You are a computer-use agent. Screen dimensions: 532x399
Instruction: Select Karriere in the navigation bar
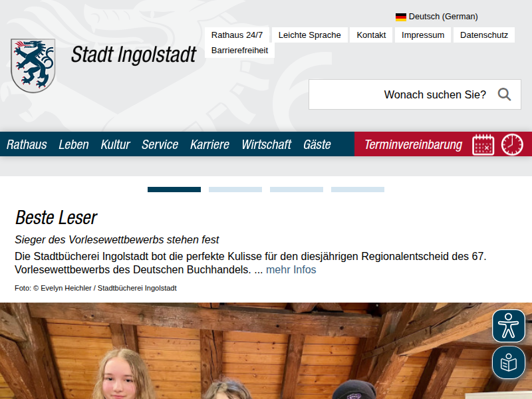pyautogui.click(x=209, y=144)
